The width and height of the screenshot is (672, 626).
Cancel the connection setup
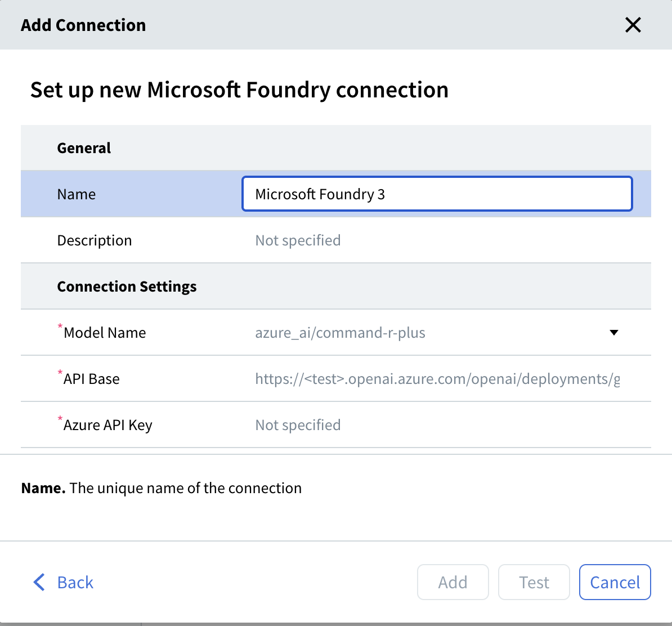point(615,582)
